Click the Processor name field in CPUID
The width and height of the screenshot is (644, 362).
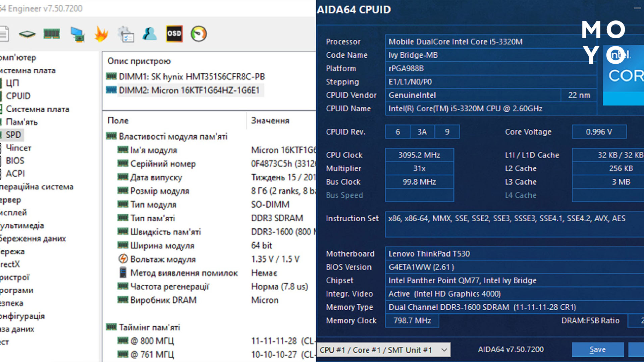[x=491, y=42]
